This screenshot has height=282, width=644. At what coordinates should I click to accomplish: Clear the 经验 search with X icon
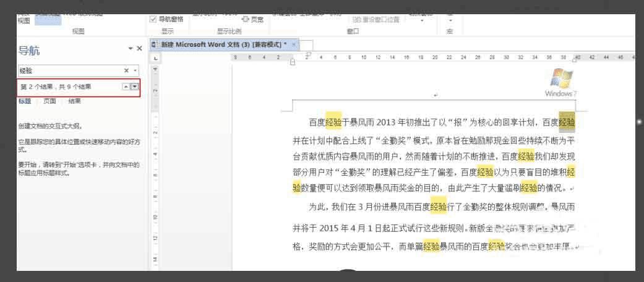pyautogui.click(x=126, y=70)
